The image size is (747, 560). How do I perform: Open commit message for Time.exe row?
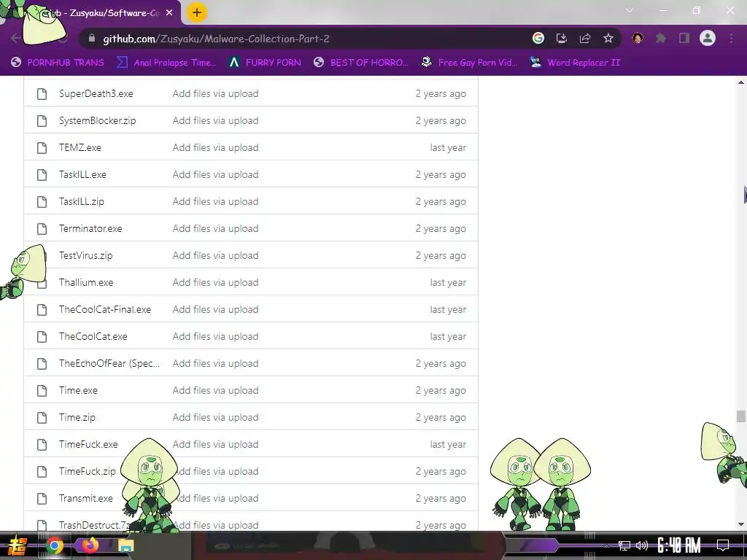pyautogui.click(x=215, y=391)
